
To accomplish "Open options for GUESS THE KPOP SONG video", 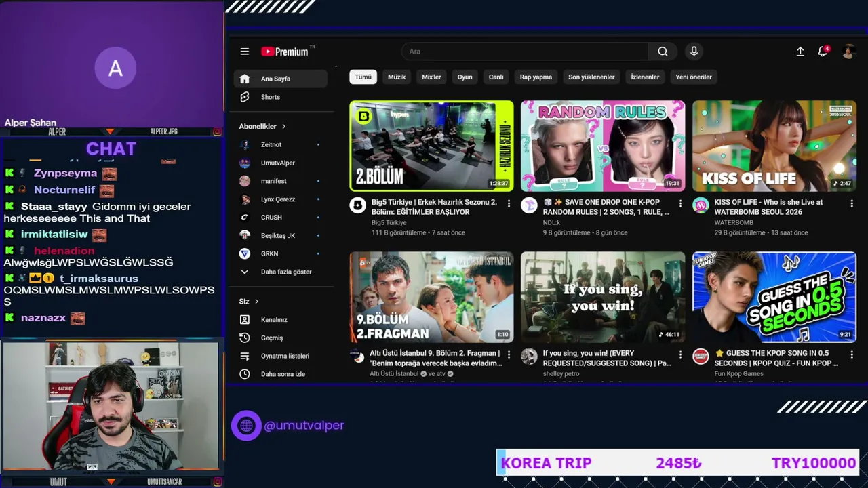I will [852, 354].
